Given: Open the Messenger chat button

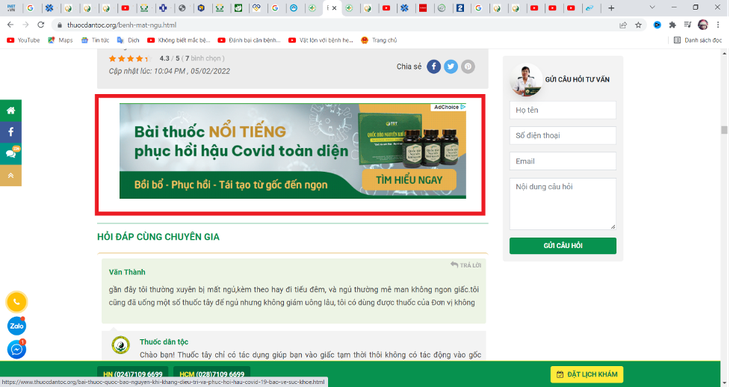Looking at the screenshot, I should click(x=16, y=349).
